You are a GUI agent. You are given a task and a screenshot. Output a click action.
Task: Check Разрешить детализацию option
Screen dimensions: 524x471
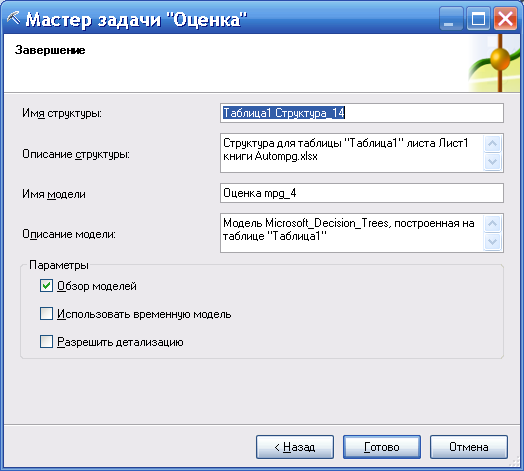pyautogui.click(x=46, y=342)
